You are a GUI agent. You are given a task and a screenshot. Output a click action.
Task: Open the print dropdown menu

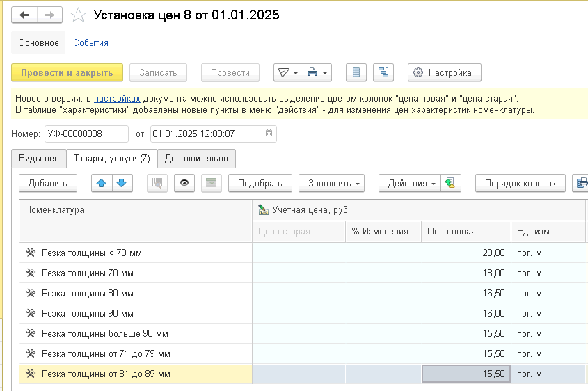pyautogui.click(x=317, y=72)
